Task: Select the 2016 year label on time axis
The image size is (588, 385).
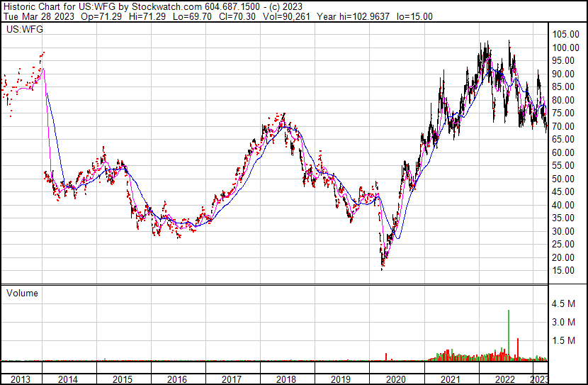Action: coord(178,379)
